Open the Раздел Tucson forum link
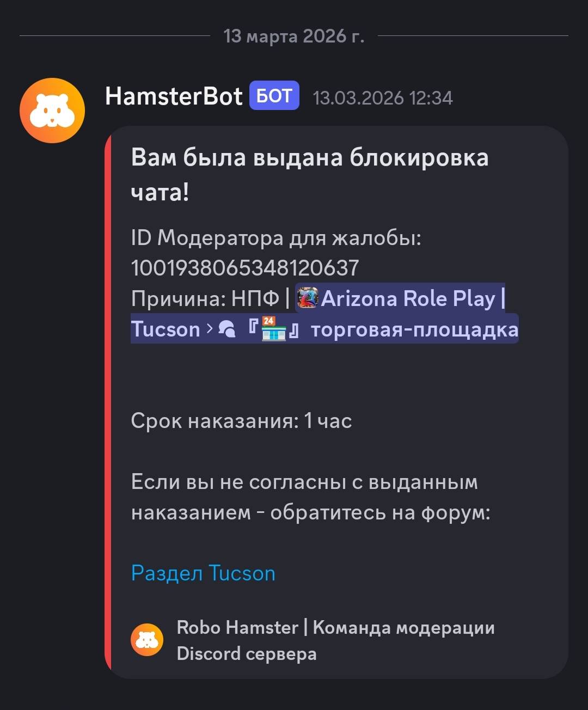Viewport: 588px width, 710px height. (x=203, y=573)
